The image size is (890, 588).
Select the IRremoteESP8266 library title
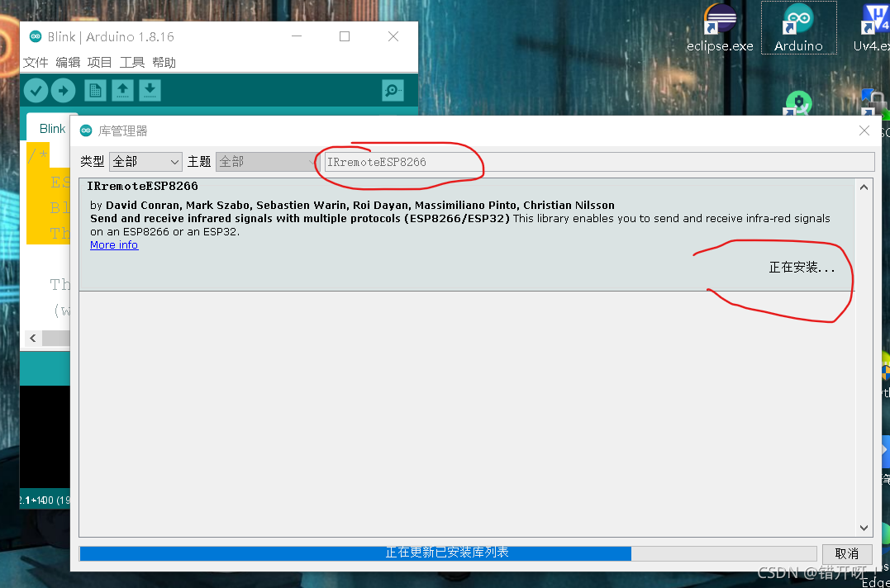coord(142,186)
